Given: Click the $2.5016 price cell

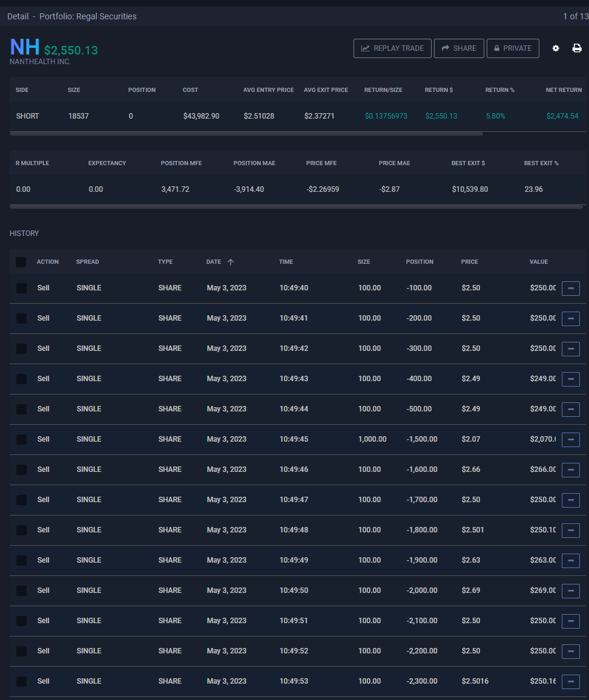Looking at the screenshot, I should (475, 681).
